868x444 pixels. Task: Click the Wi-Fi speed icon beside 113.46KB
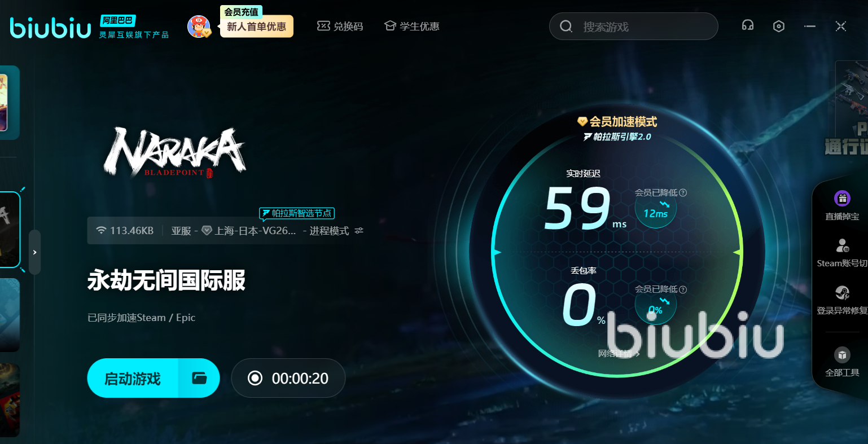102,231
